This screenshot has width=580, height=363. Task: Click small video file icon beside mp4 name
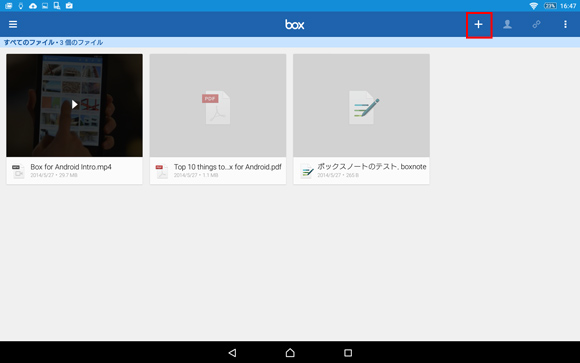(18, 171)
